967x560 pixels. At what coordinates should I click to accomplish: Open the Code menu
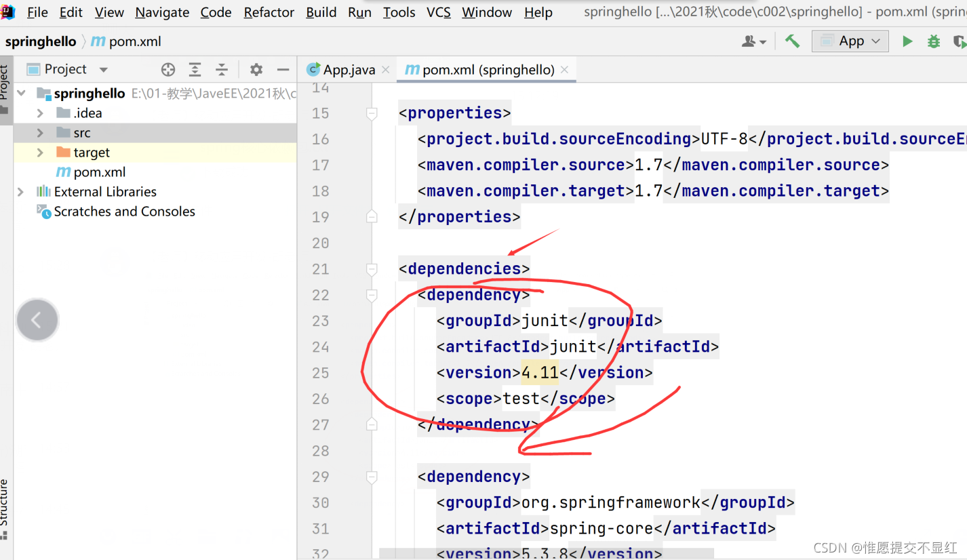point(216,12)
